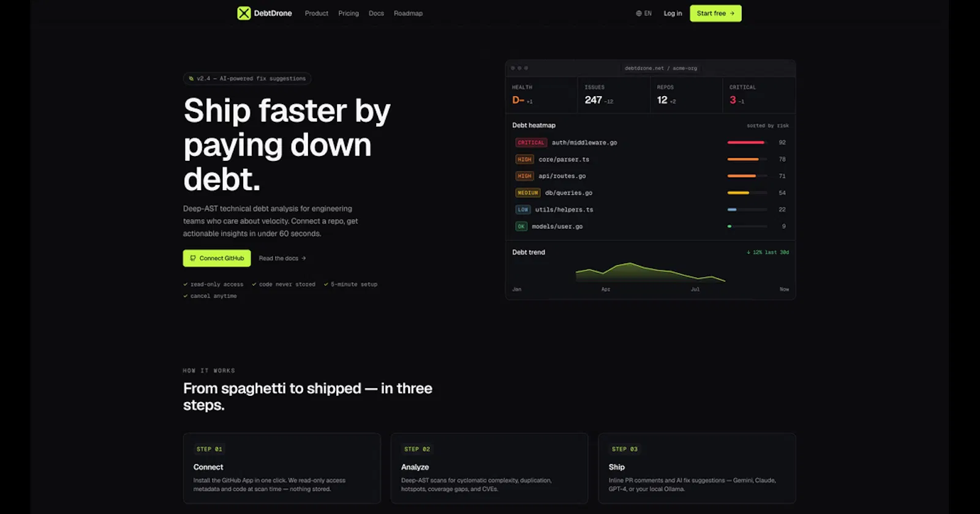
Task: Click the CRITICAL severity badge
Action: [530, 143]
